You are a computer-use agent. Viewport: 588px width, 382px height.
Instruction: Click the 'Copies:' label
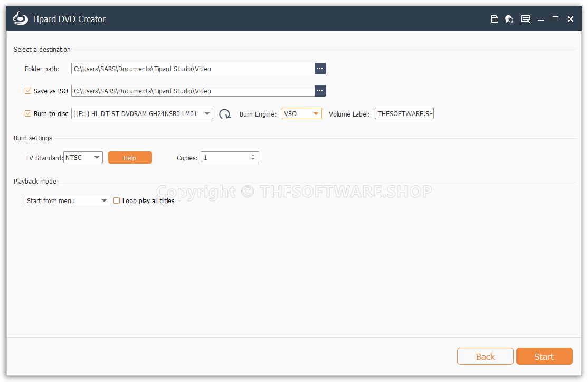187,158
